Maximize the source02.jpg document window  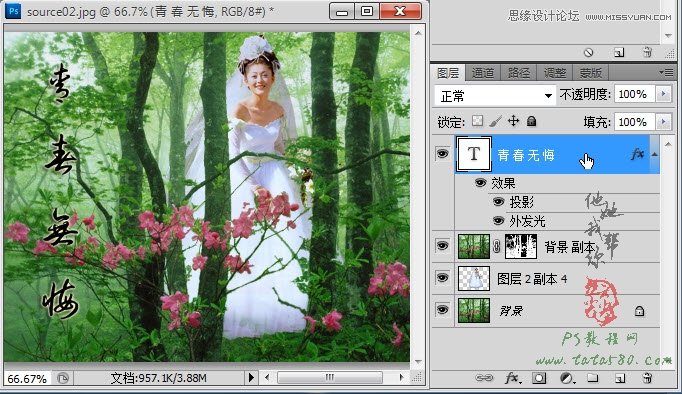coord(367,11)
